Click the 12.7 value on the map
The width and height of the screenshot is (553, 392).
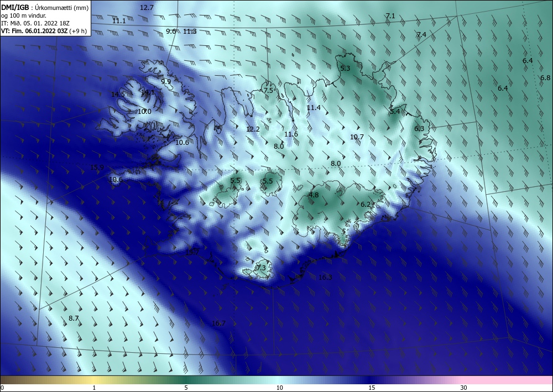coord(147,7)
